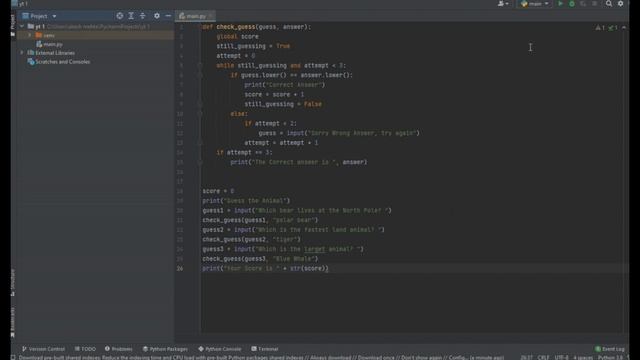Image resolution: width=640 pixels, height=360 pixels.
Task: Click the Expand All icon in Project panel
Action: 131,16
